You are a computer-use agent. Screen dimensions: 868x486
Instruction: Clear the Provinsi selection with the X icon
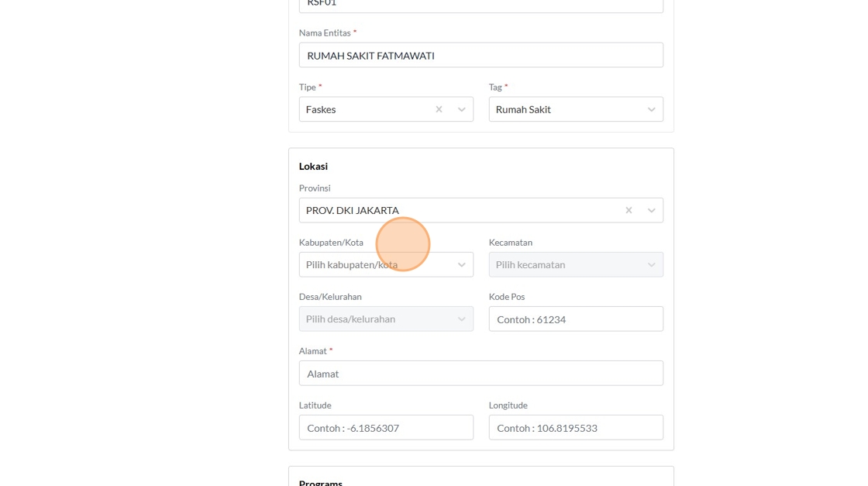[x=629, y=210]
